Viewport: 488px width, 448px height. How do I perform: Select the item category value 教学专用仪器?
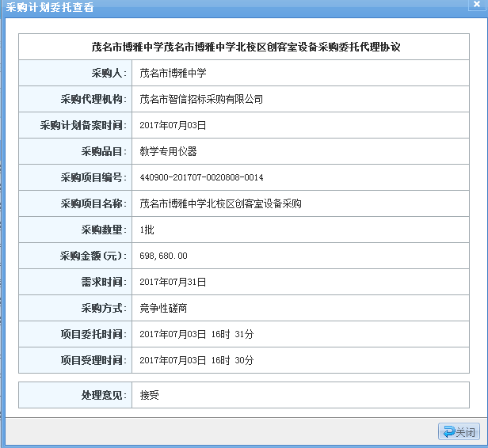168,151
